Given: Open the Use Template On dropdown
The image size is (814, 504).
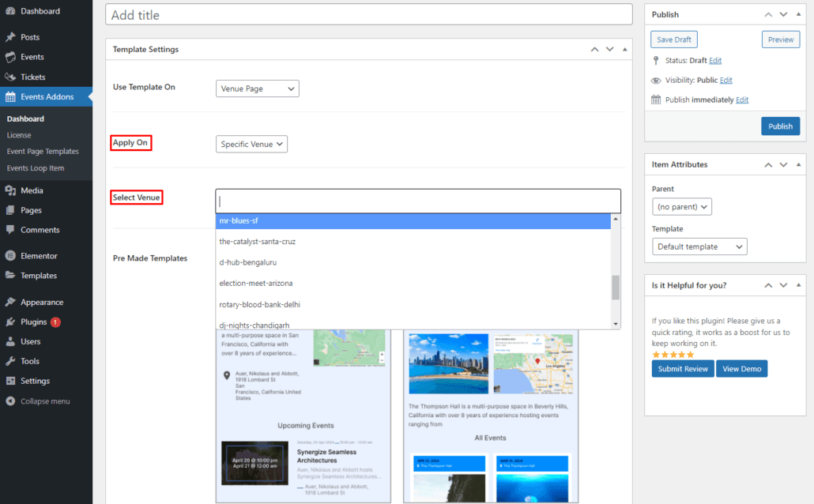Looking at the screenshot, I should tap(257, 88).
